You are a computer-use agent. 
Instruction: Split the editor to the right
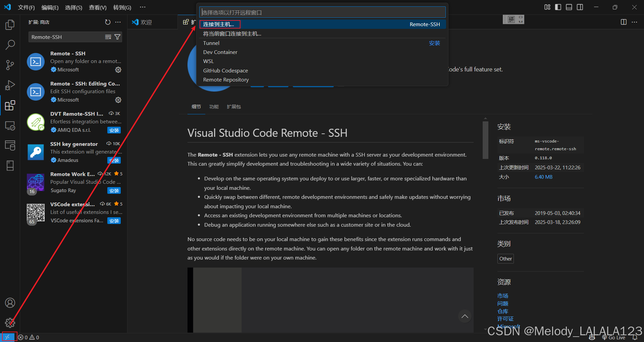tap(624, 22)
